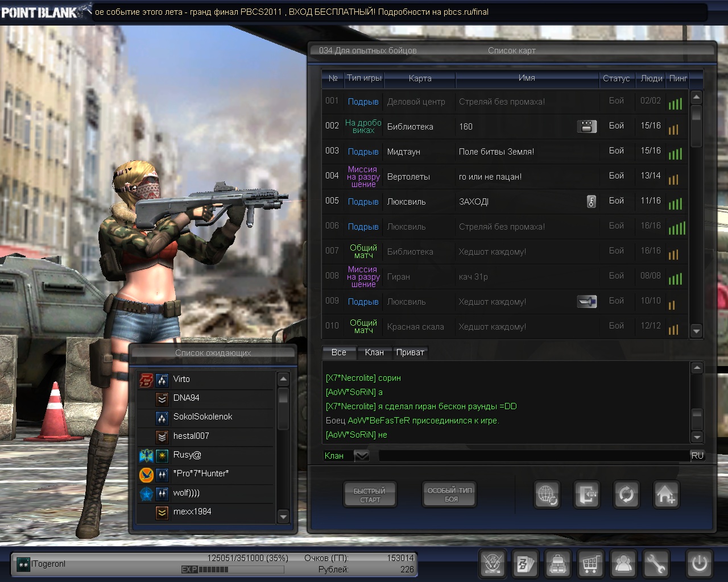This screenshot has height=582, width=728.
Task: Click the Рублей balance 226
Action: tap(407, 569)
